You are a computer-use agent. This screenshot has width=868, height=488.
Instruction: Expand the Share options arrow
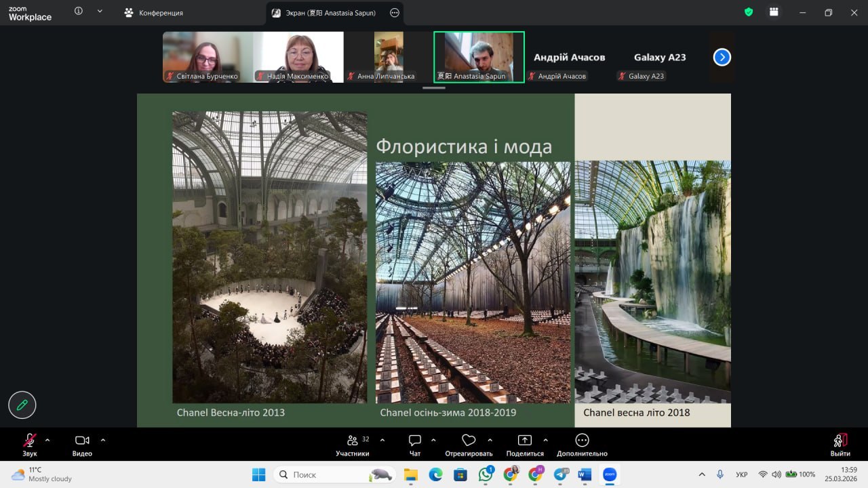[x=546, y=440]
